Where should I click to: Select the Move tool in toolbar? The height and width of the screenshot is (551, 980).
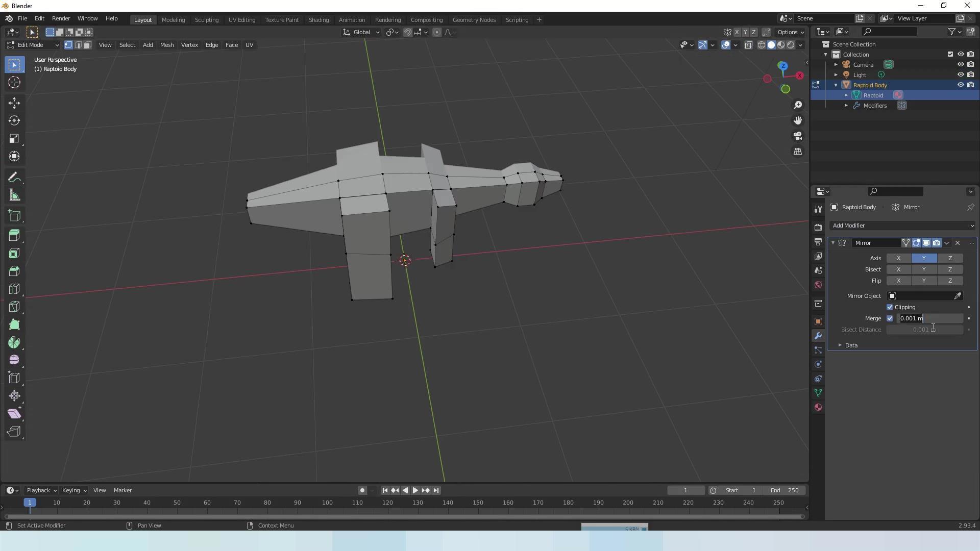tap(14, 103)
